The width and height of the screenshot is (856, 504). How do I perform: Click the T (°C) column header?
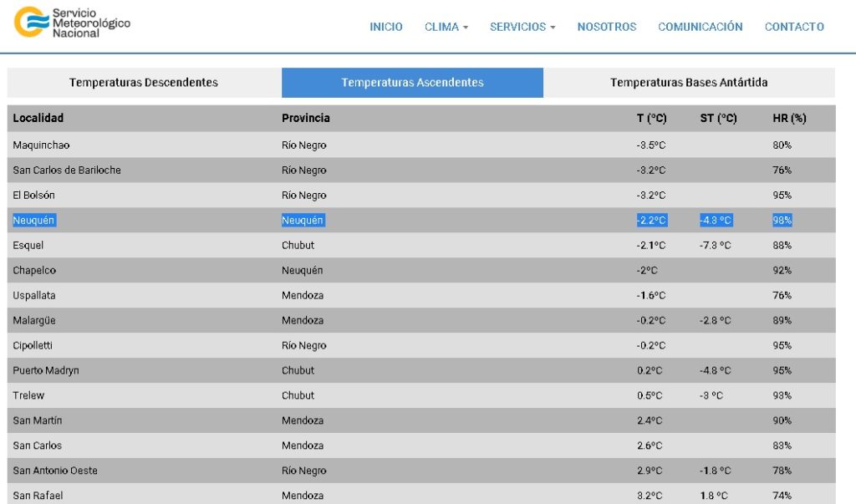[x=651, y=118]
